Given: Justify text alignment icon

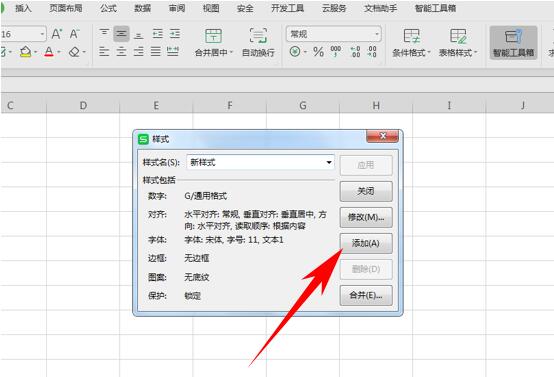Looking at the screenshot, I should tap(155, 52).
